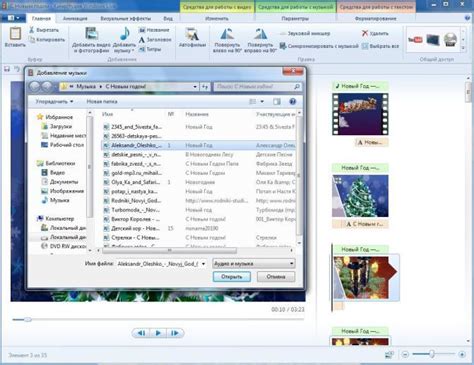Click Синхронизировать с музыкой

coord(319,46)
